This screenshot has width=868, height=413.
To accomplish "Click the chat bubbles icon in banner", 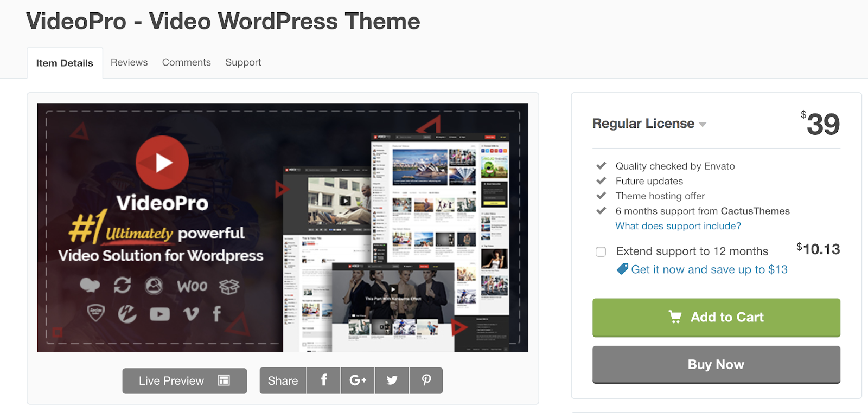I will click(90, 285).
